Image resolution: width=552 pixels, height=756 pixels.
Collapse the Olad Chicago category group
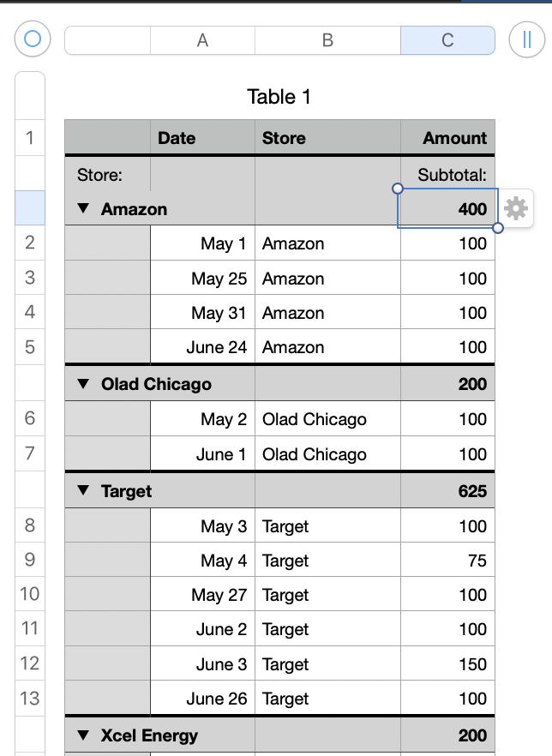click(83, 384)
